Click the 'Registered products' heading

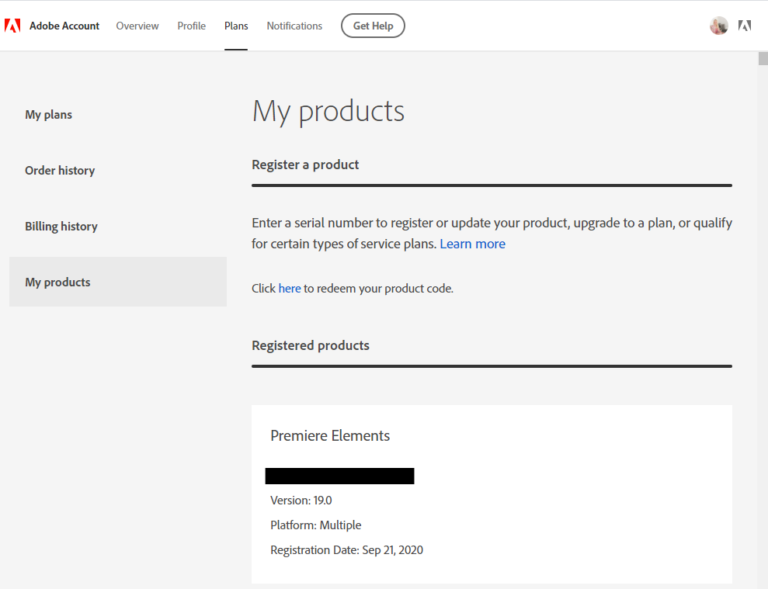point(311,346)
